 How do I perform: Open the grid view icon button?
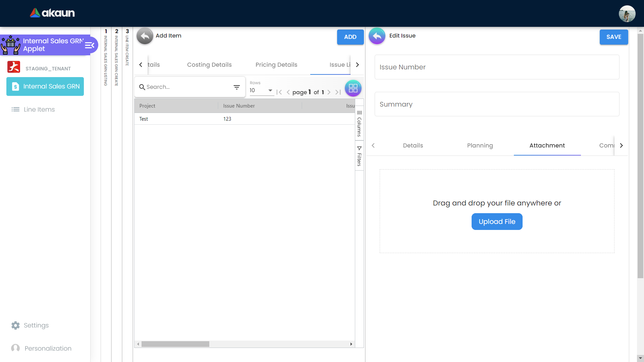pos(353,88)
